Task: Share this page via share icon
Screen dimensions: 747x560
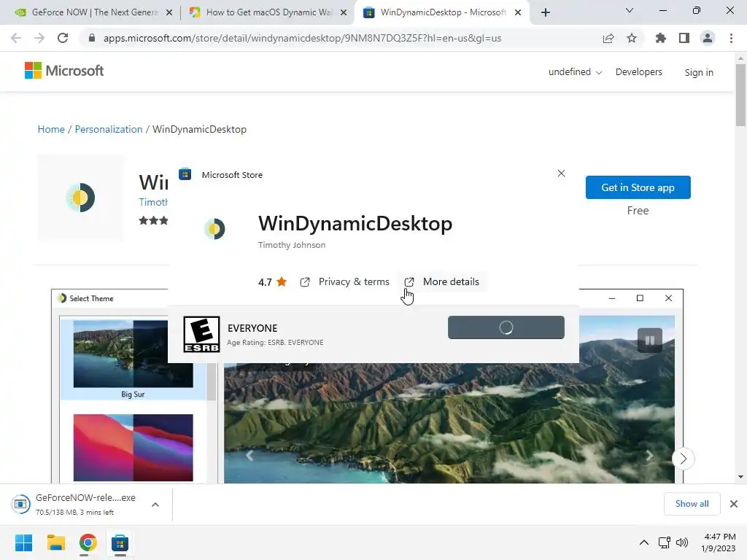Action: tap(608, 38)
